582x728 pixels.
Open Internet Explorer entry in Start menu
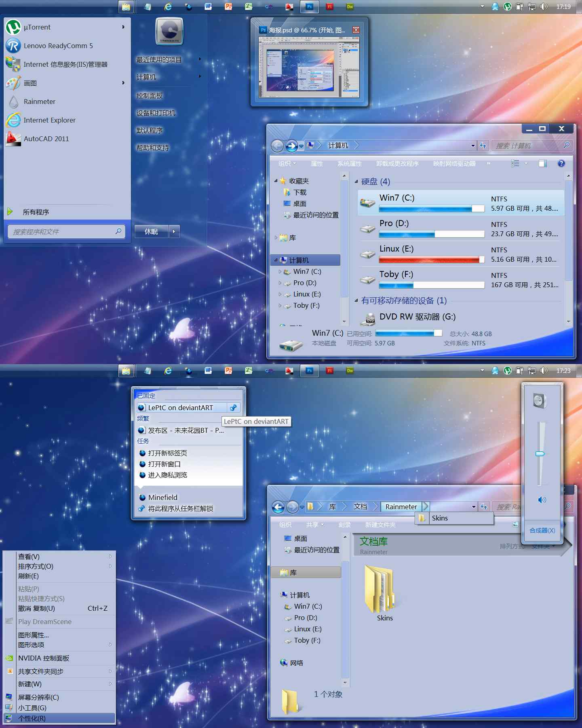pyautogui.click(x=67, y=120)
